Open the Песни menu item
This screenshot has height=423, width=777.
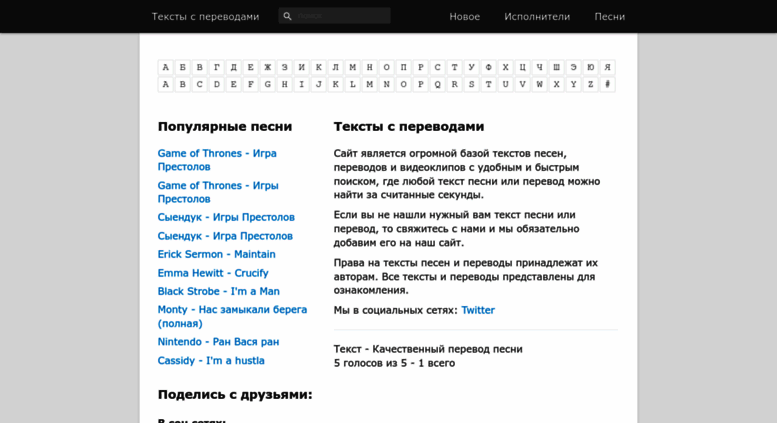tap(610, 16)
